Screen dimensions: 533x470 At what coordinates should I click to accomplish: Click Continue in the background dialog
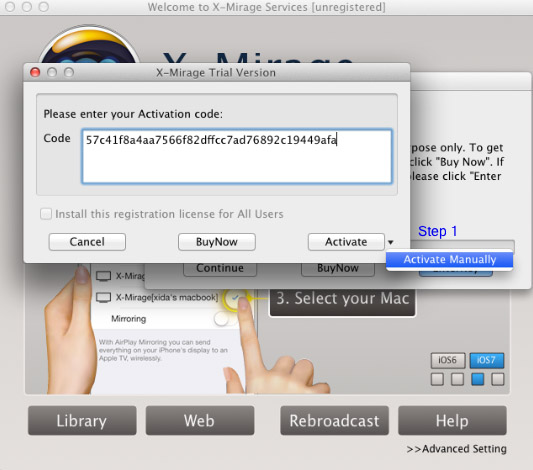click(220, 268)
